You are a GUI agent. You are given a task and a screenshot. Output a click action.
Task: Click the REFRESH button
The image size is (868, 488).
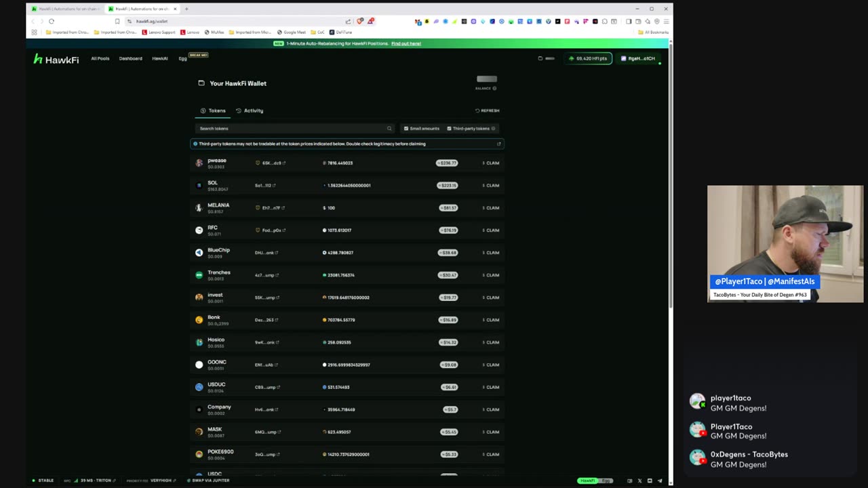click(488, 110)
